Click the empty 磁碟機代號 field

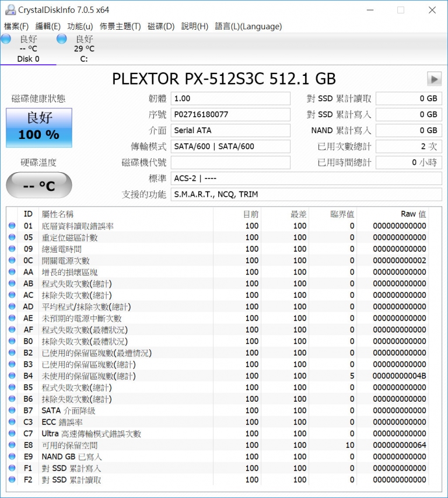tap(230, 162)
